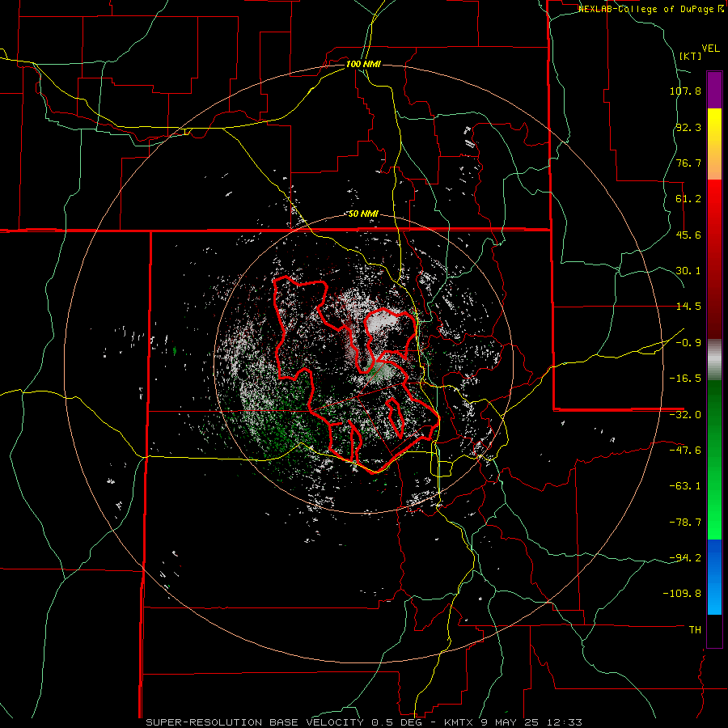Click the '-63.1' scale value
The width and height of the screenshot is (728, 728).
tap(685, 486)
